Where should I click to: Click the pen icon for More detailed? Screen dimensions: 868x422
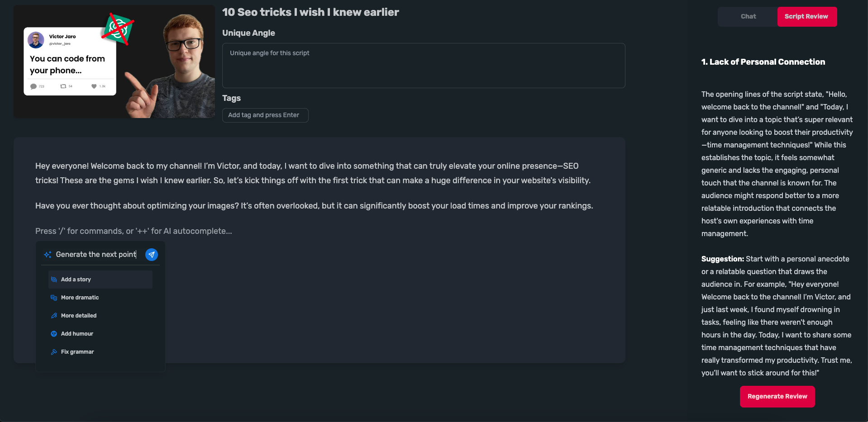[54, 316]
